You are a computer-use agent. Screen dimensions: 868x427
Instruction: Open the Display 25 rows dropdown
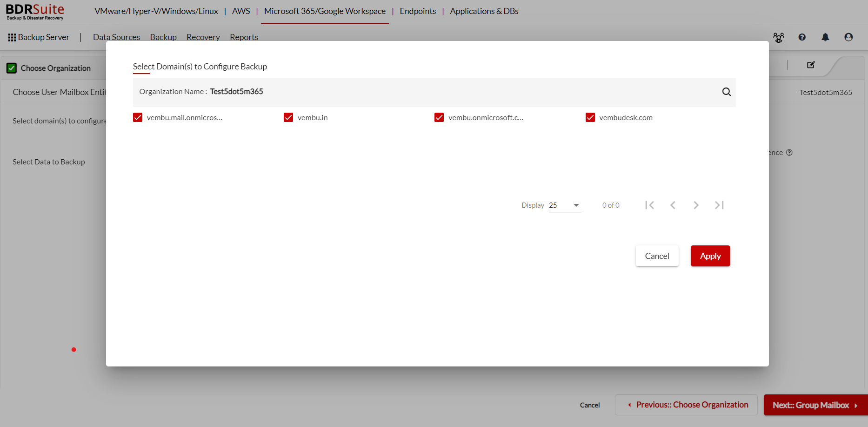click(565, 205)
